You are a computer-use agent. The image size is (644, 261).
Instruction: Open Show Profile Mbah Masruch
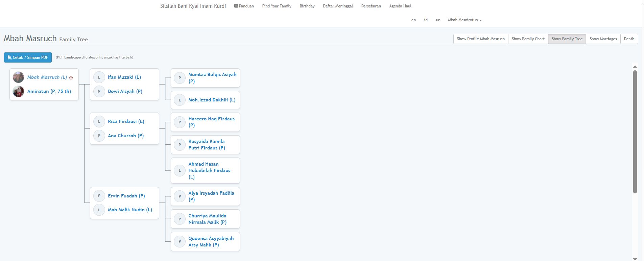tap(480, 39)
